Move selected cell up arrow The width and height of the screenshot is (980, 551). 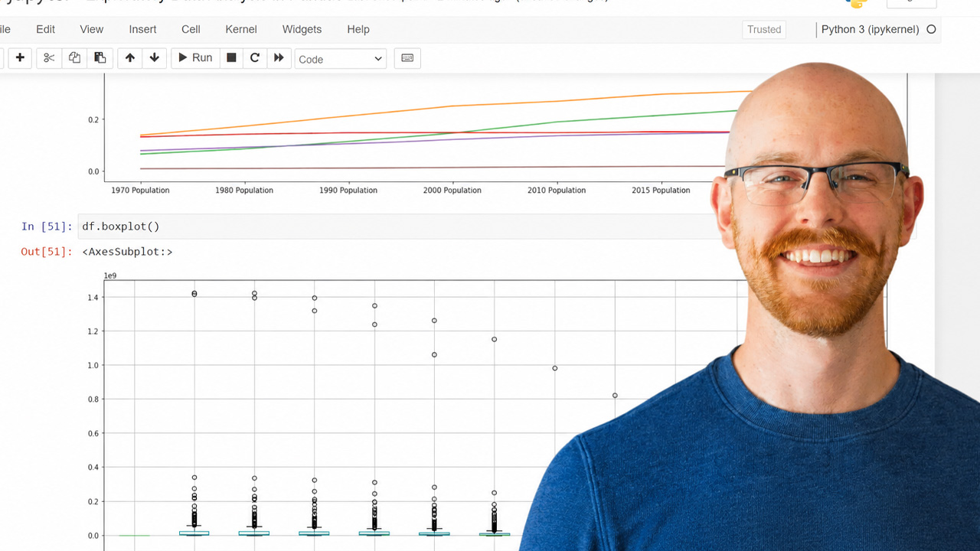pyautogui.click(x=129, y=58)
